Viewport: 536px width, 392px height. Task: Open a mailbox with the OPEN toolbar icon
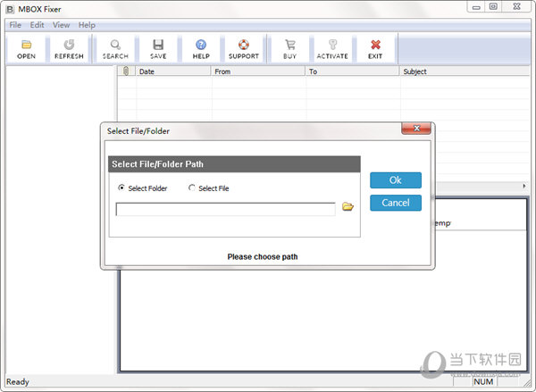(26, 49)
